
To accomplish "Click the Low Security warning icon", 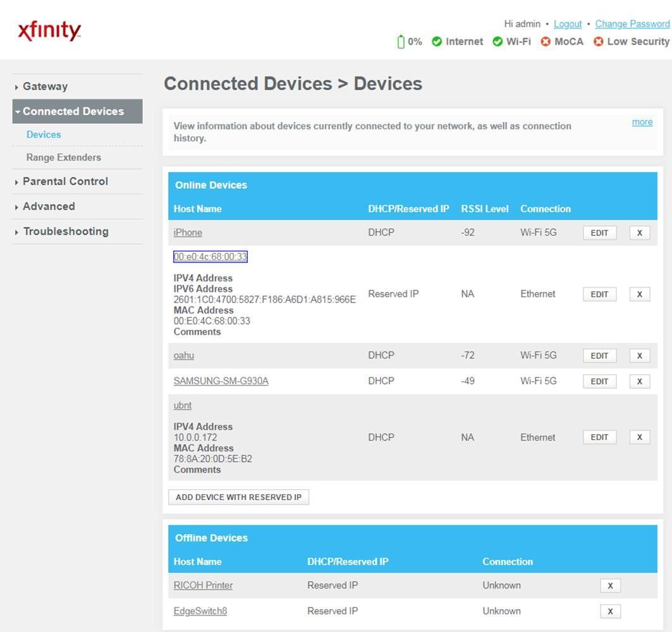I will tap(598, 42).
